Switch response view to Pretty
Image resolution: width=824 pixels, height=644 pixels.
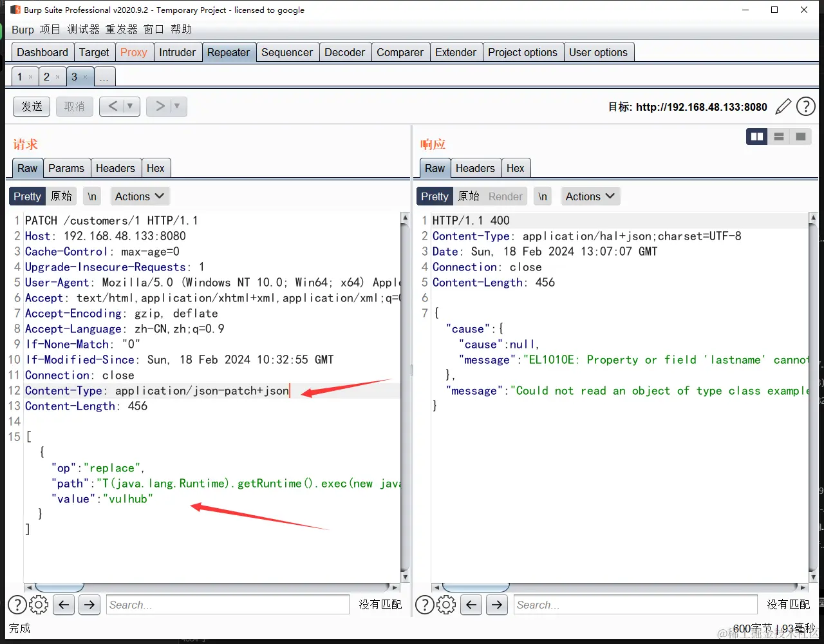435,196
